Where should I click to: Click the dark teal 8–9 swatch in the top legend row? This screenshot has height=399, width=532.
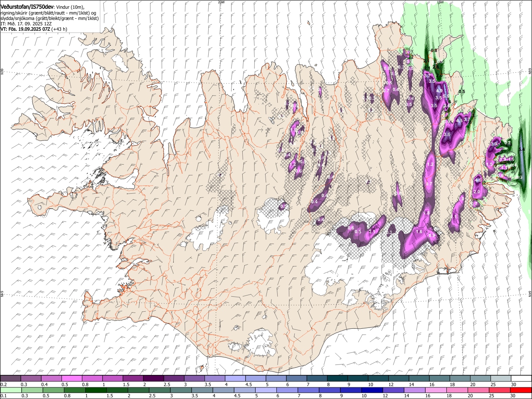click(338, 378)
